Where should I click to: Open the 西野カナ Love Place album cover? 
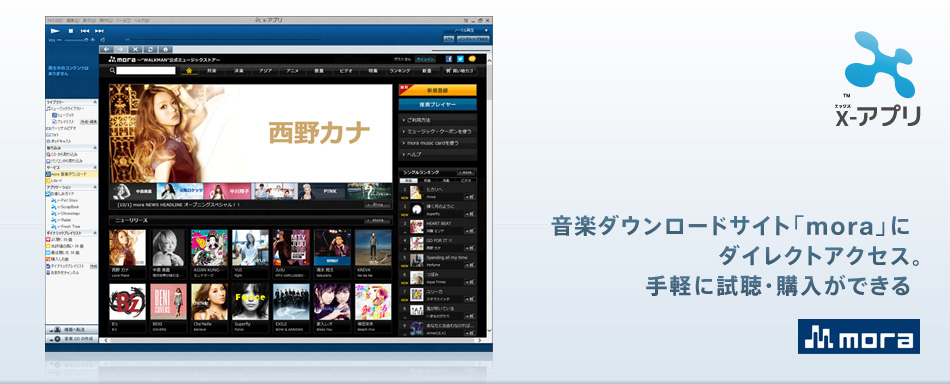(x=127, y=248)
